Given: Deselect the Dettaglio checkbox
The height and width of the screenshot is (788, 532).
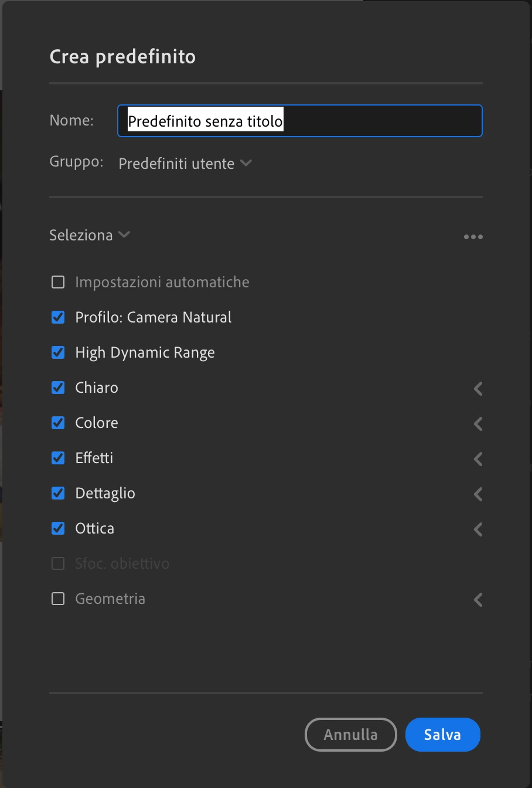Looking at the screenshot, I should 58,494.
